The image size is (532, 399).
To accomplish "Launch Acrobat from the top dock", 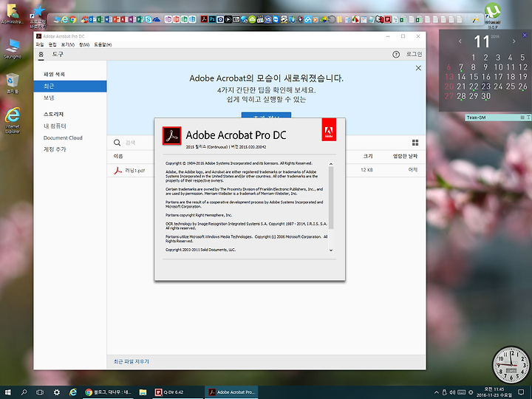I will (x=204, y=19).
